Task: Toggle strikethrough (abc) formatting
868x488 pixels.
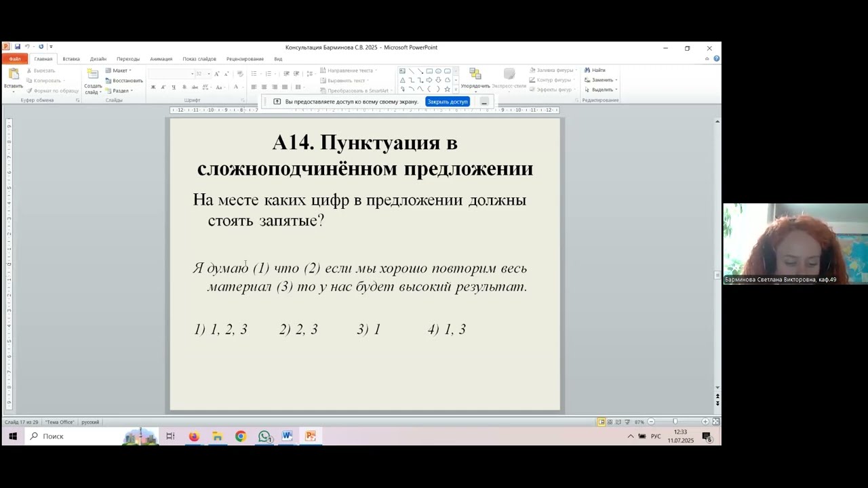Action: click(x=195, y=87)
